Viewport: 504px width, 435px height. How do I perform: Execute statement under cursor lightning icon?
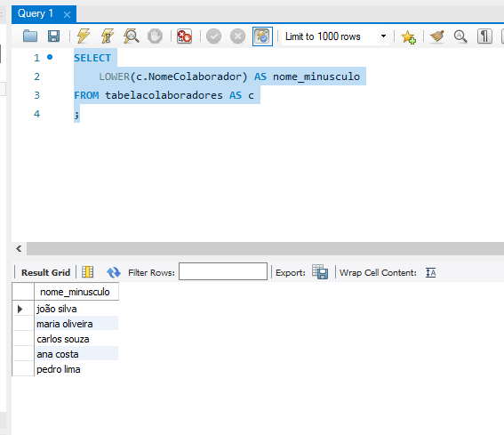tap(108, 36)
